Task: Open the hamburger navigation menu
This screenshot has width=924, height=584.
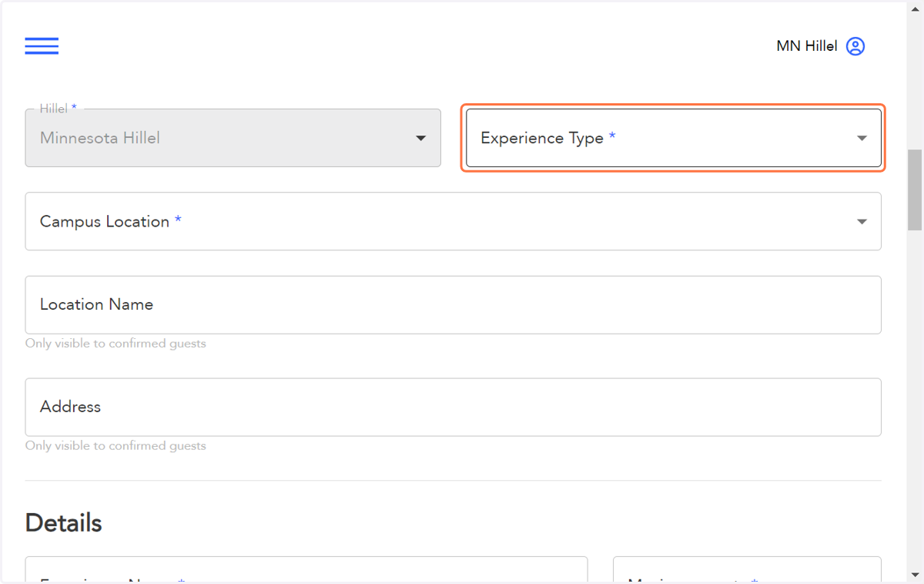Action: point(42,46)
